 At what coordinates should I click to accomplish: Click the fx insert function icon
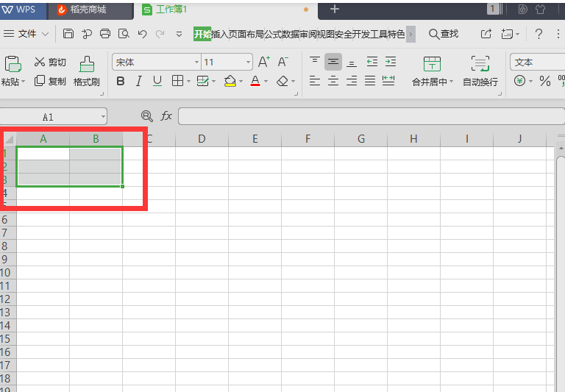tap(167, 116)
